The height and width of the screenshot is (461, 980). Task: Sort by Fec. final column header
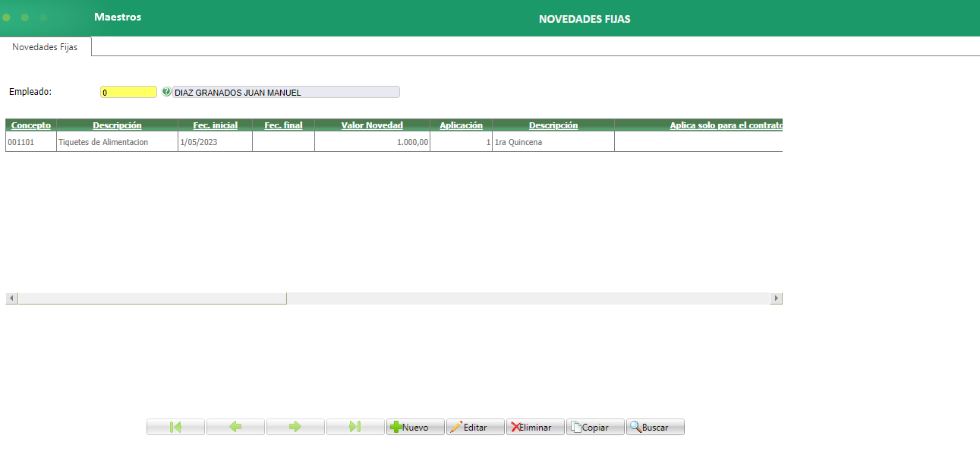pyautogui.click(x=283, y=125)
